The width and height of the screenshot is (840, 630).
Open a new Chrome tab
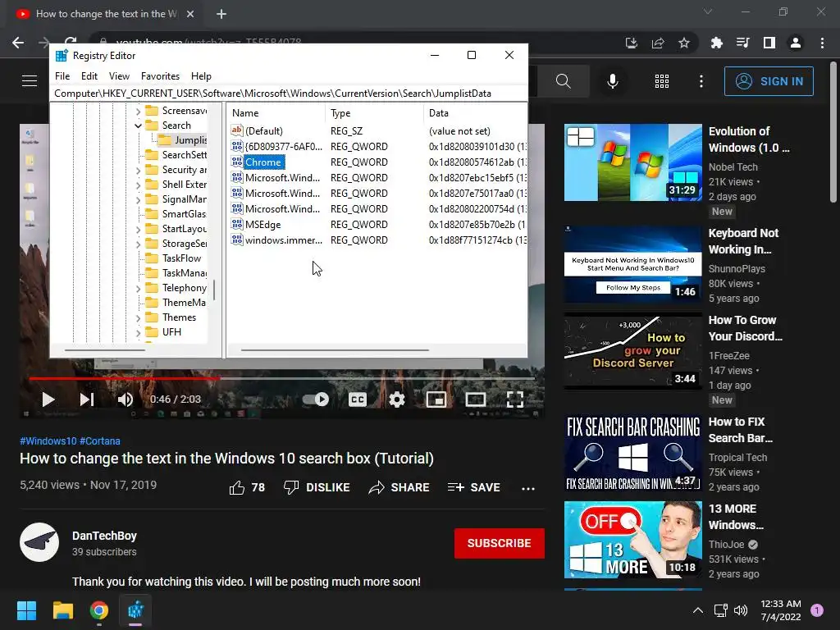[x=221, y=14]
